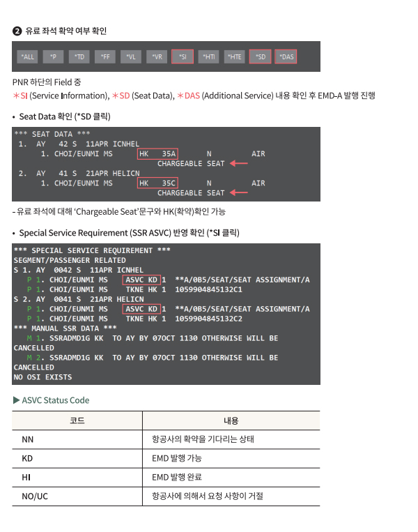This screenshot has width=418, height=532.
Task: Click heading '유료 좌석 확약 여부 확인'
Action: pos(66,31)
